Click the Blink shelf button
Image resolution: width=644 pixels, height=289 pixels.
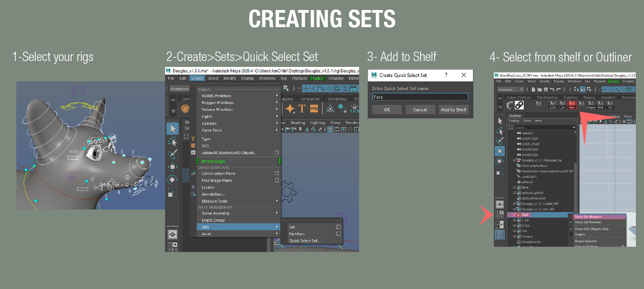[600, 105]
